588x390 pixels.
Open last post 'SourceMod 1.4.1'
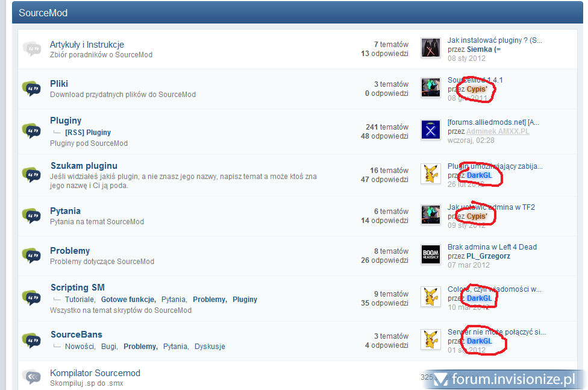475,80
